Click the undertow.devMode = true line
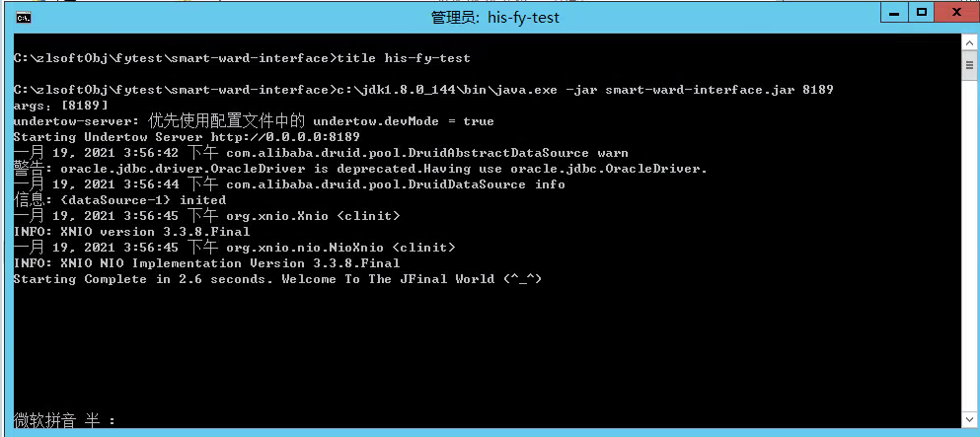The image size is (980, 437). tap(253, 121)
